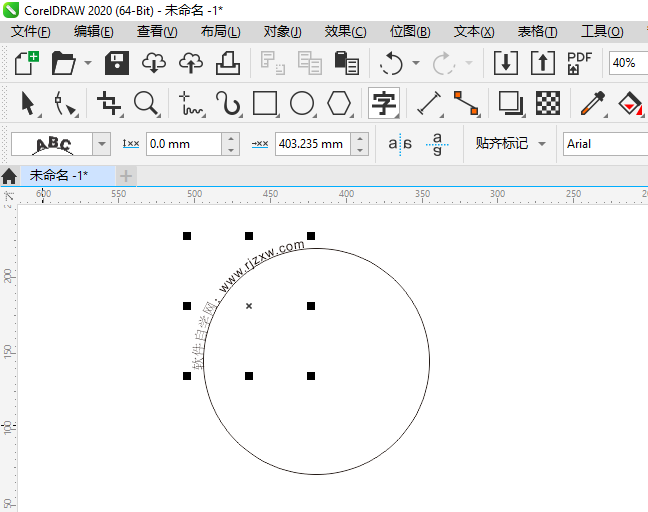The height and width of the screenshot is (512, 648).
Task: Click the offset 403.235 mm field
Action: (313, 144)
